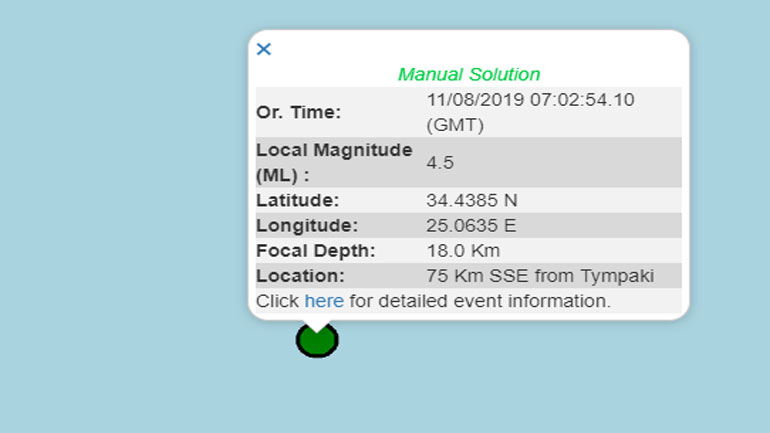Select the 'Latitude:' label

(297, 200)
